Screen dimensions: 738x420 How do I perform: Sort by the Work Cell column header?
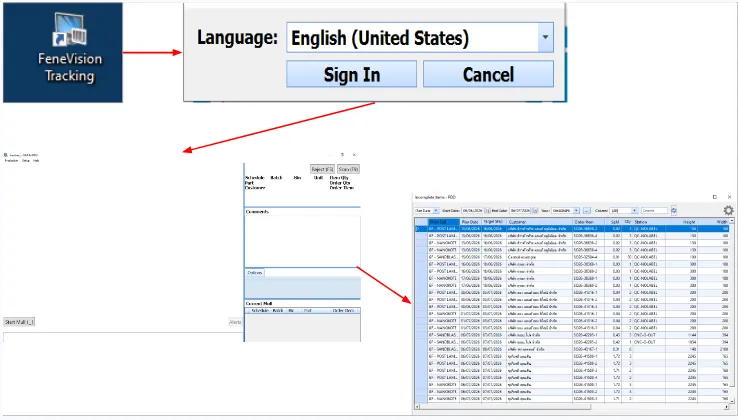pyautogui.click(x=444, y=222)
